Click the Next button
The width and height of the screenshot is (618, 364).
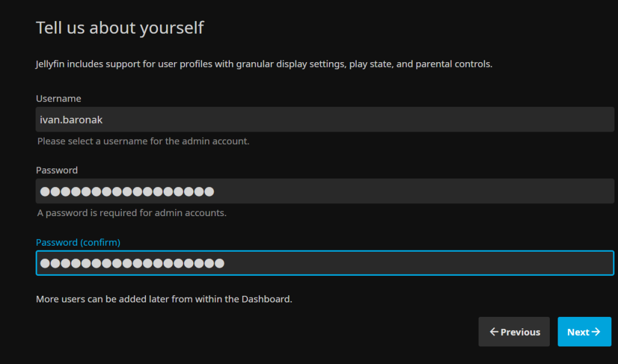click(x=584, y=331)
